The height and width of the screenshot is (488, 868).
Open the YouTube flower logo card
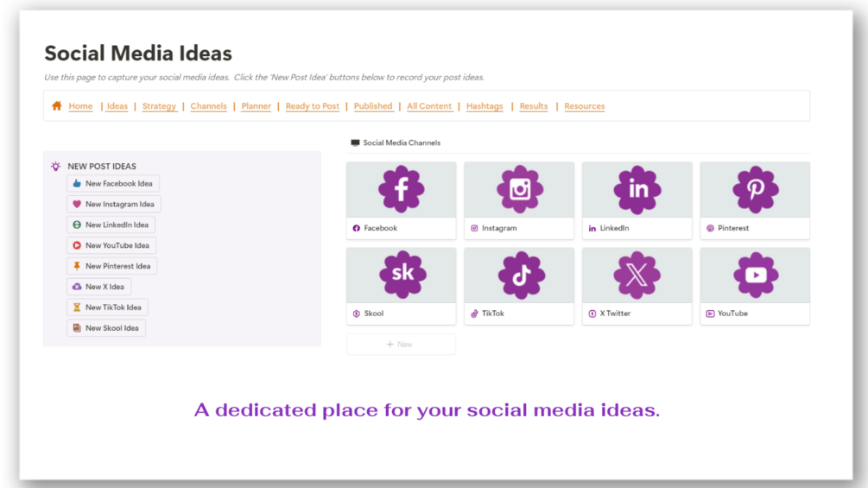755,275
